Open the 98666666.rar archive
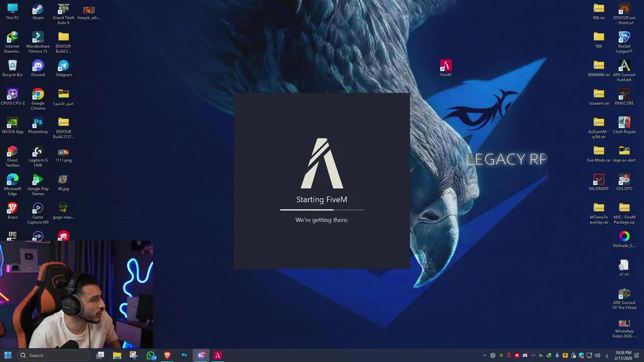This screenshot has width=644, height=362. 599,68
